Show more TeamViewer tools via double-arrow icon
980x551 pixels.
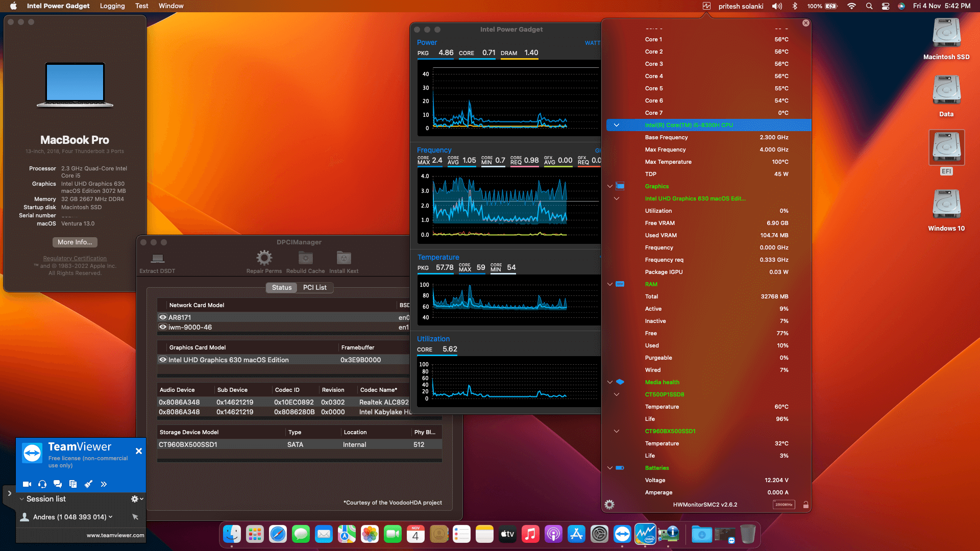pos(104,484)
